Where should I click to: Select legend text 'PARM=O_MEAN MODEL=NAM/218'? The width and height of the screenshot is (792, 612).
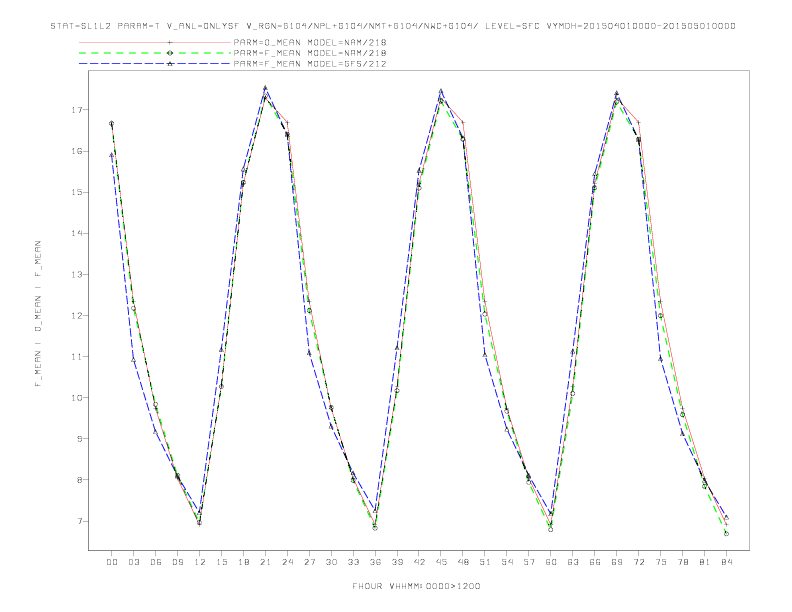click(310, 42)
